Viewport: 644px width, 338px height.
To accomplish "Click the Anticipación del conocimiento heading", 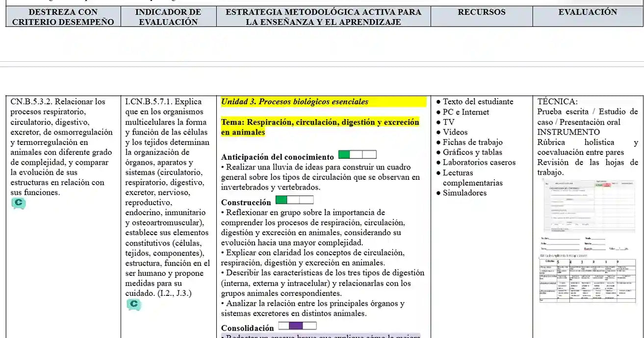I will 277,157.
